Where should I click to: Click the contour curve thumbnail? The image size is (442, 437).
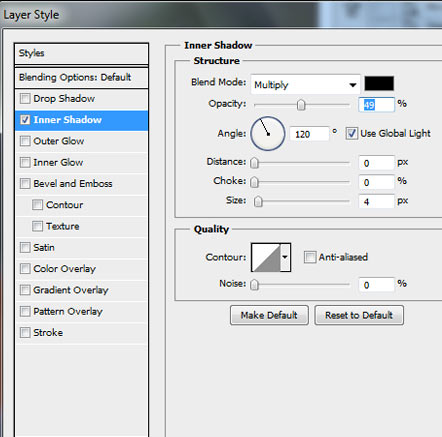pyautogui.click(x=266, y=257)
